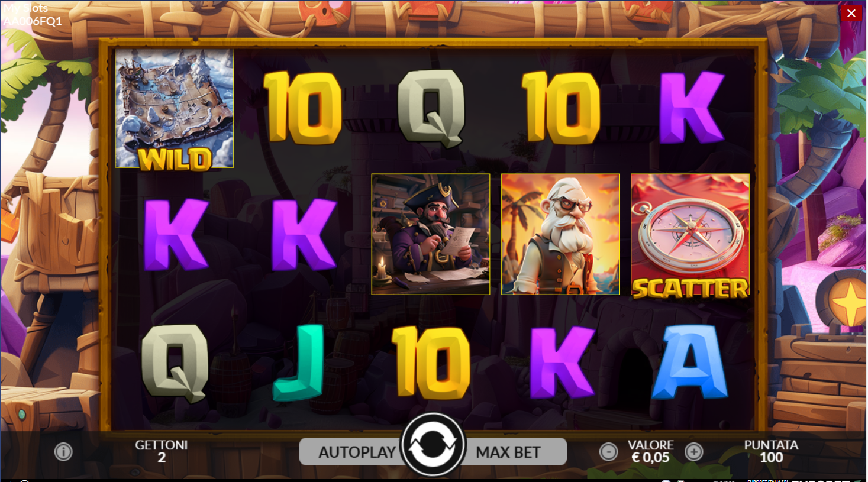Screen dimensions: 868x482
Task: Increase coin value with plus button
Action: click(693, 452)
